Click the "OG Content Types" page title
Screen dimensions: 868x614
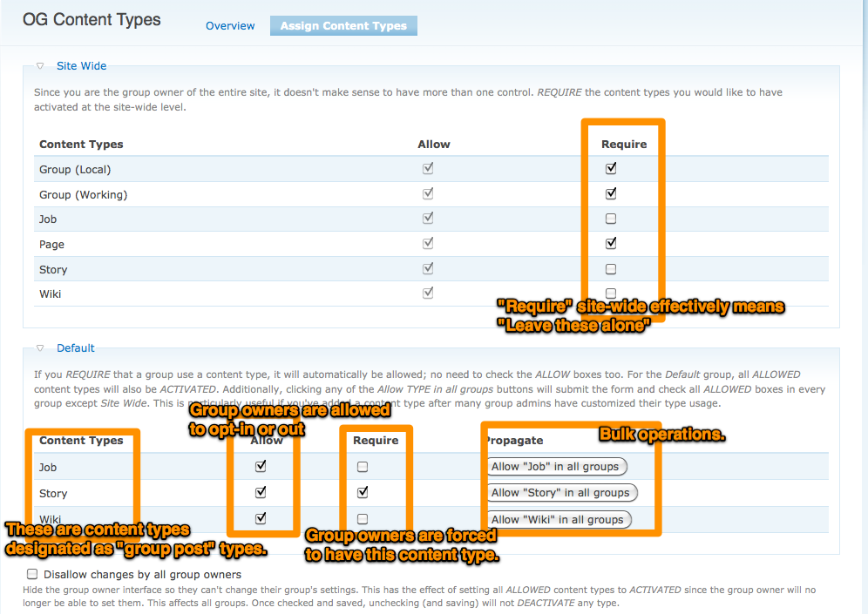coord(92,19)
